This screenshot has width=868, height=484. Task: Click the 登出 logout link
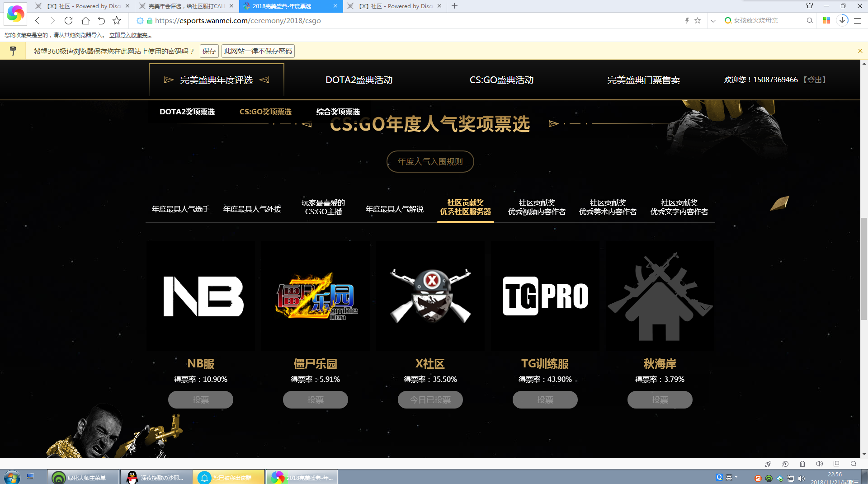814,80
